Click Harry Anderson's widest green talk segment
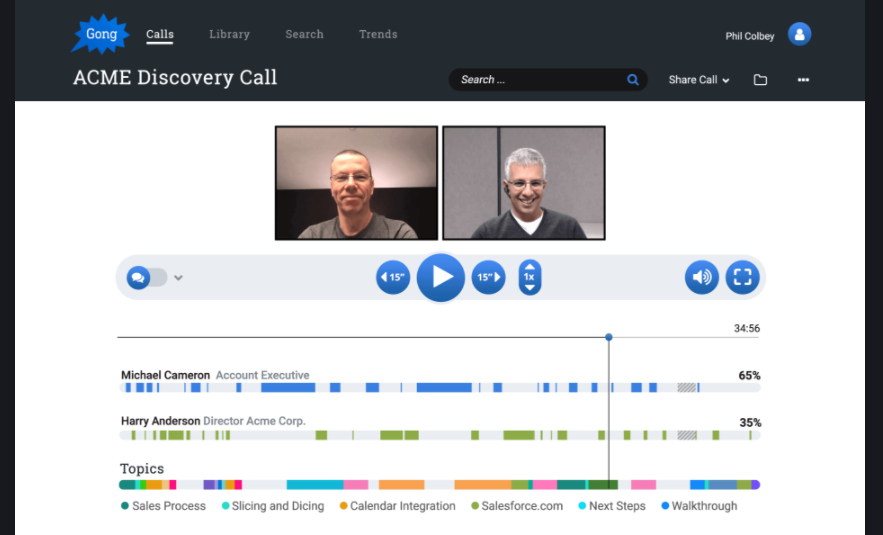Viewport: 883px width, 535px height. 519,435
